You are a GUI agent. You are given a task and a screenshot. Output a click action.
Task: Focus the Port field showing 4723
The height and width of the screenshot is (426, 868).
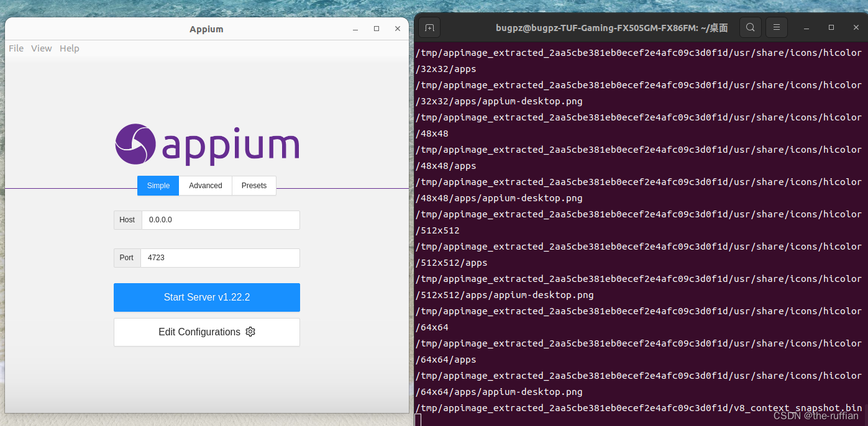[220, 258]
